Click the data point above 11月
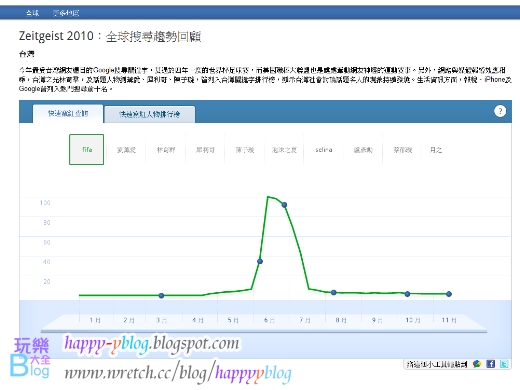The image size is (520, 390). pyautogui.click(x=449, y=294)
